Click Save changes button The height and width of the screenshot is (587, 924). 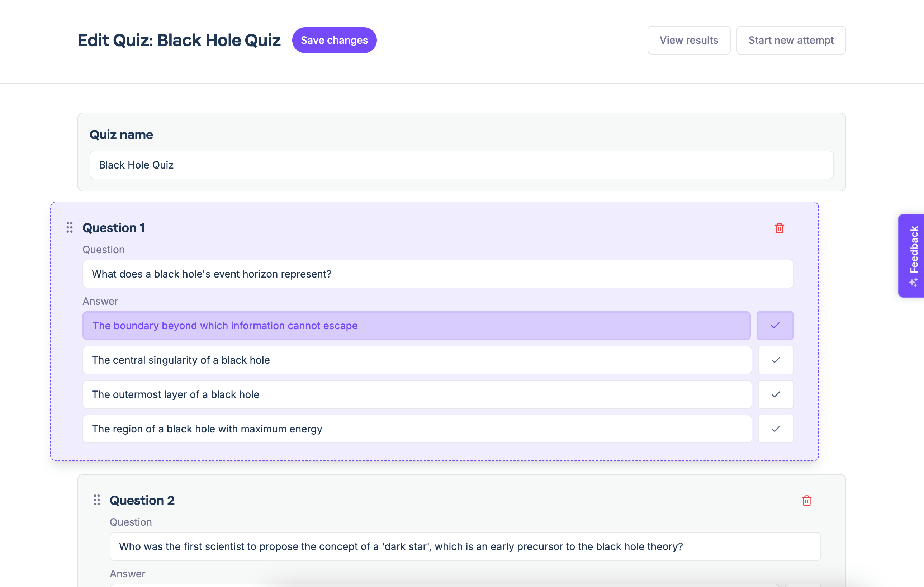[334, 40]
